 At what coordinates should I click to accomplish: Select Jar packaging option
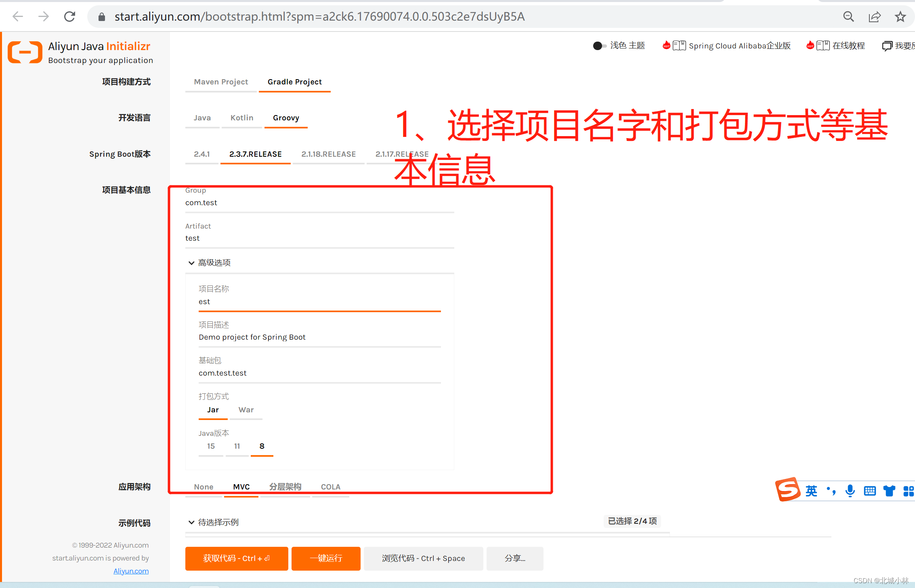pos(213,410)
